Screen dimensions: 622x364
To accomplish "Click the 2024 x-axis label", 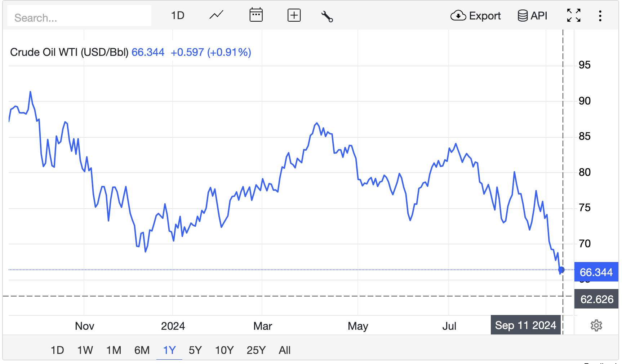I will [x=173, y=326].
